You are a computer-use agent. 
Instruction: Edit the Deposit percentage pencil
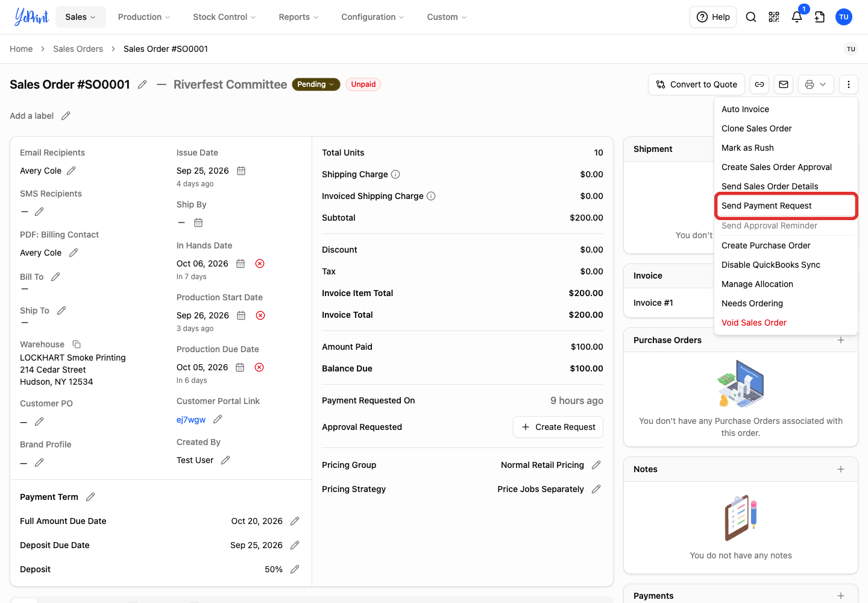pyautogui.click(x=295, y=569)
